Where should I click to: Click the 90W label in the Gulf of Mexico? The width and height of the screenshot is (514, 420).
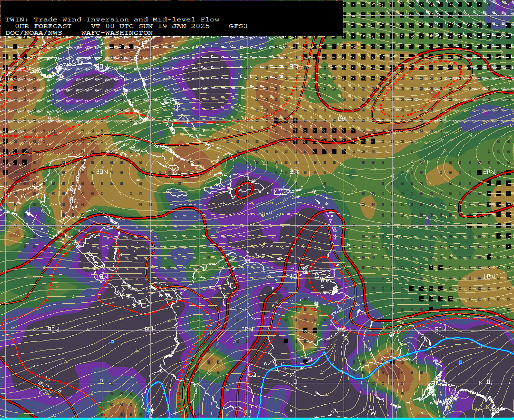[53, 119]
